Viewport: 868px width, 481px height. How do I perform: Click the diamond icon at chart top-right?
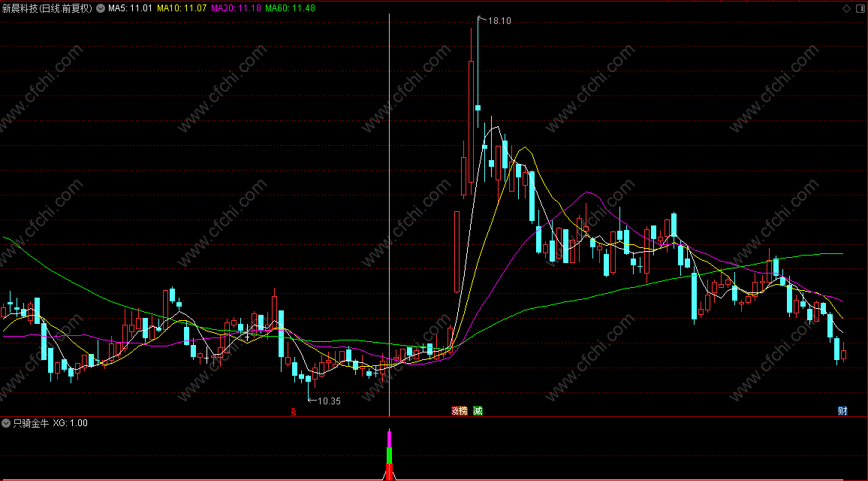coord(846,8)
